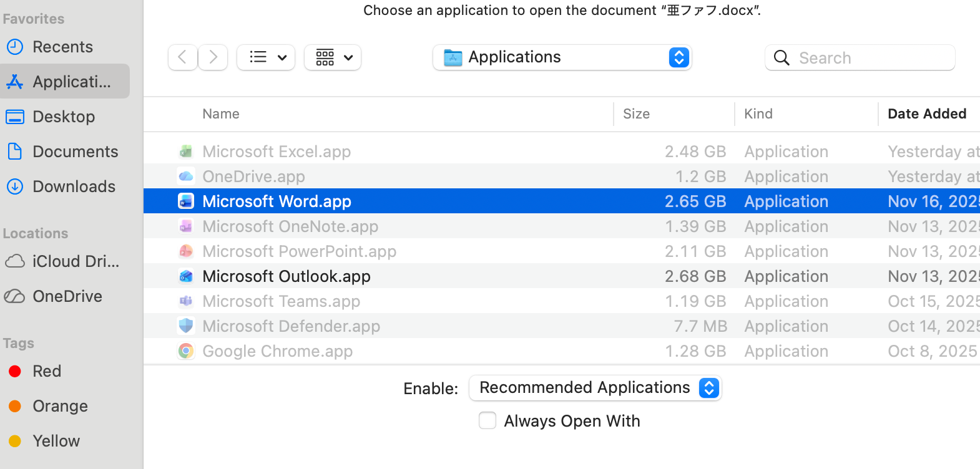The image size is (980, 469).
Task: Click the Google Chrome.app file name
Action: tap(277, 351)
